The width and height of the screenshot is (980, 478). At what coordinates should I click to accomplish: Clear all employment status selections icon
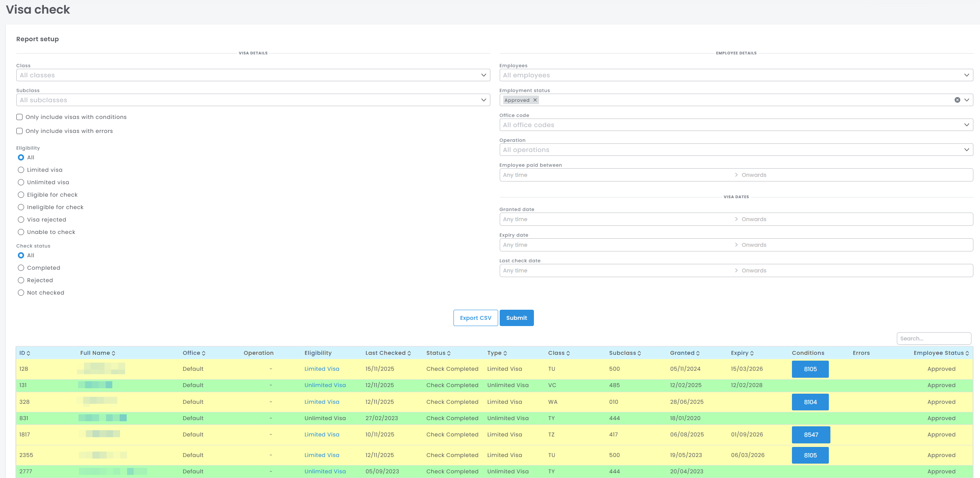tap(957, 100)
